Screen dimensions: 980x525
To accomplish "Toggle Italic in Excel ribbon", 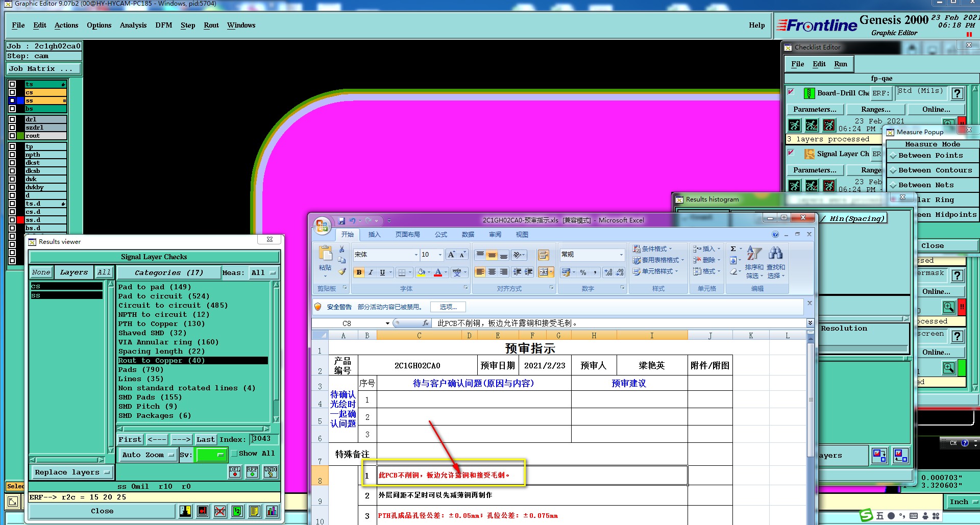I will pyautogui.click(x=371, y=272).
